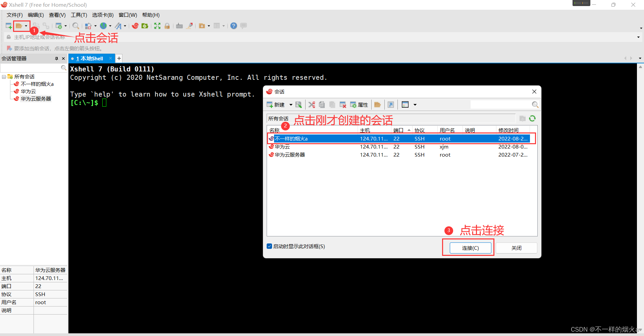
Task: Expand the font dropdown arrow
Action: pyautogui.click(x=125, y=26)
